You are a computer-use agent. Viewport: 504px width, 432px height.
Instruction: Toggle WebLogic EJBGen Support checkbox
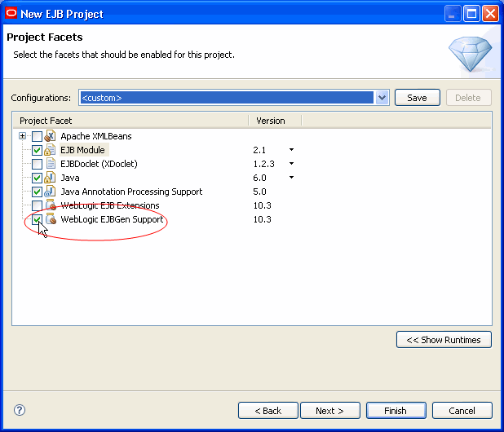(x=37, y=219)
